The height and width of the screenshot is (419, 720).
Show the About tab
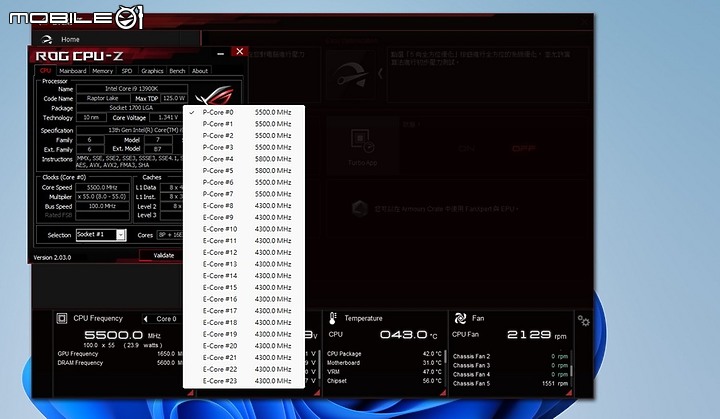click(x=200, y=71)
